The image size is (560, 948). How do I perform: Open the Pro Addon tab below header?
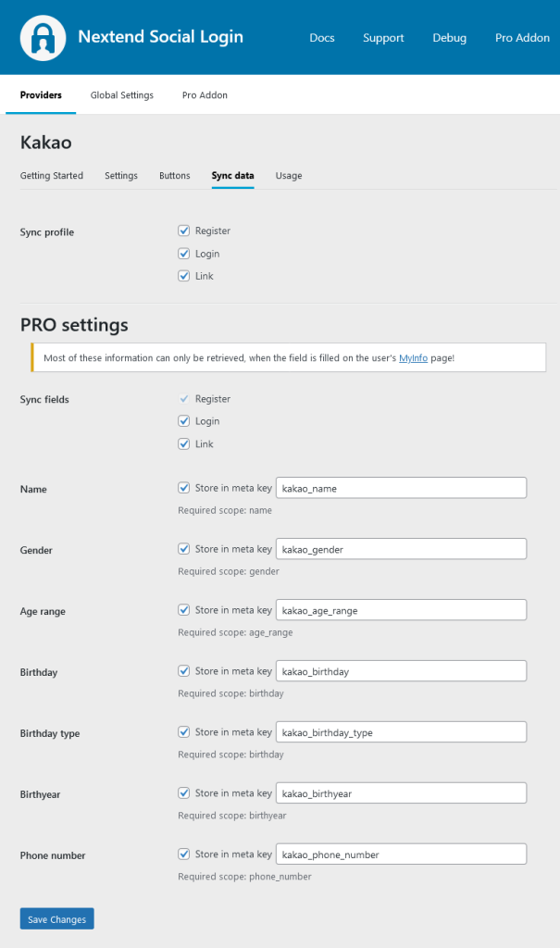point(205,95)
